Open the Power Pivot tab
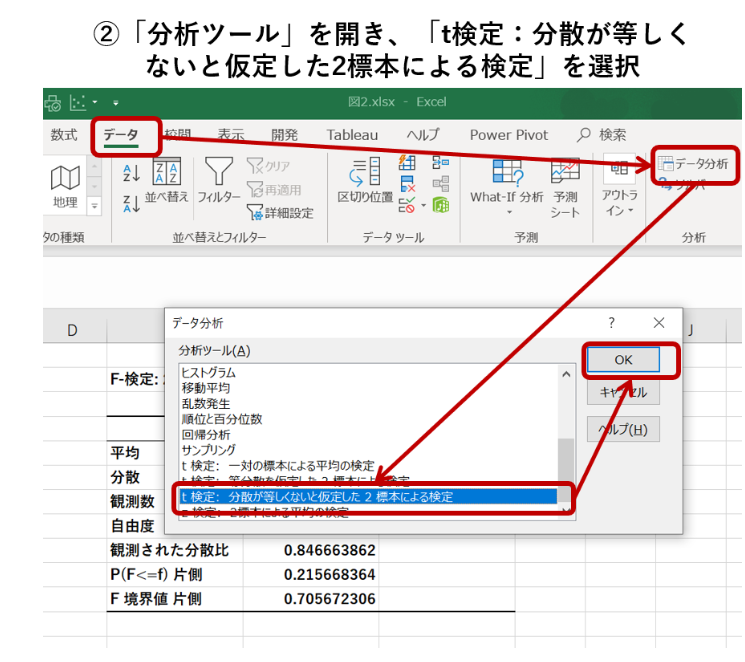Screen dimensions: 745x662 [509, 135]
